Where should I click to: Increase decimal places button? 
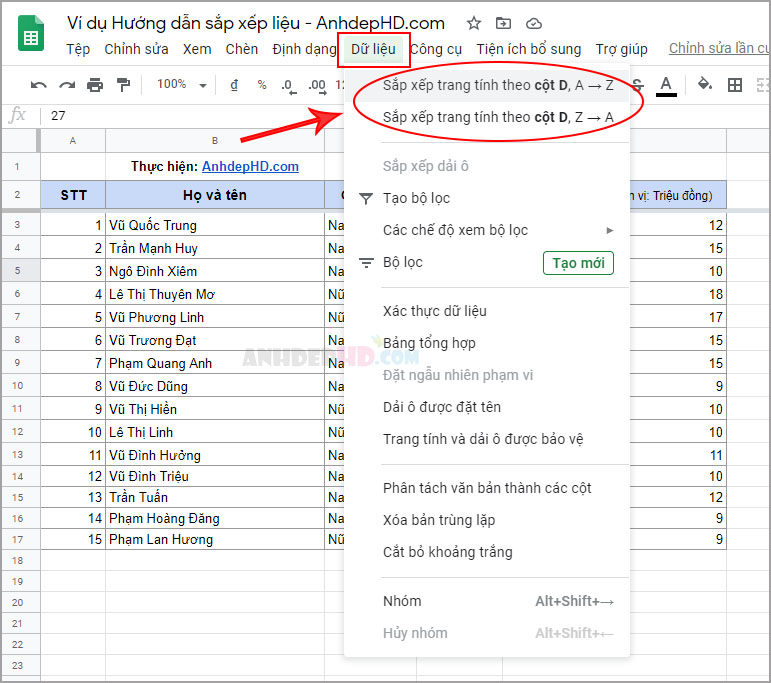pyautogui.click(x=317, y=87)
